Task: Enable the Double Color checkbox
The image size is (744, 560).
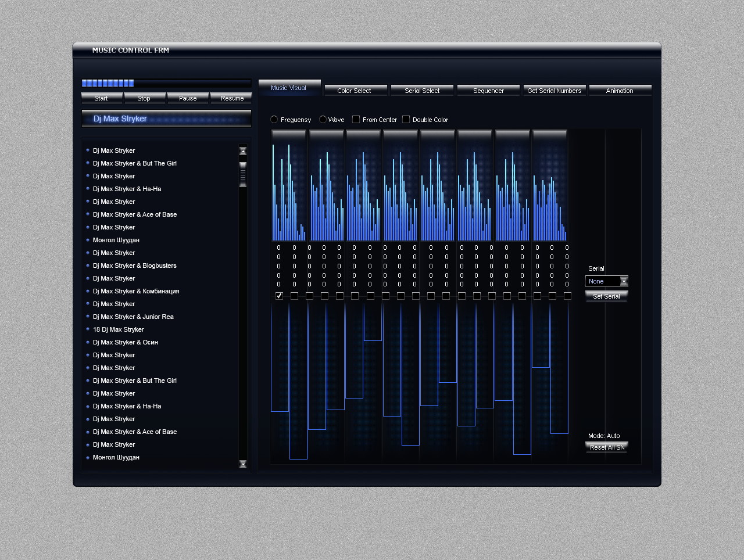Action: pyautogui.click(x=406, y=120)
